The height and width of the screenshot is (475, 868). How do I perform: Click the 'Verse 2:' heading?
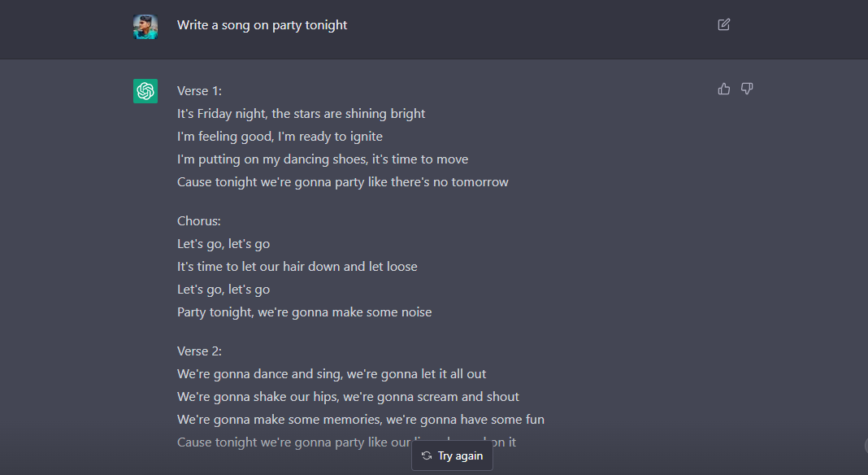(x=199, y=351)
